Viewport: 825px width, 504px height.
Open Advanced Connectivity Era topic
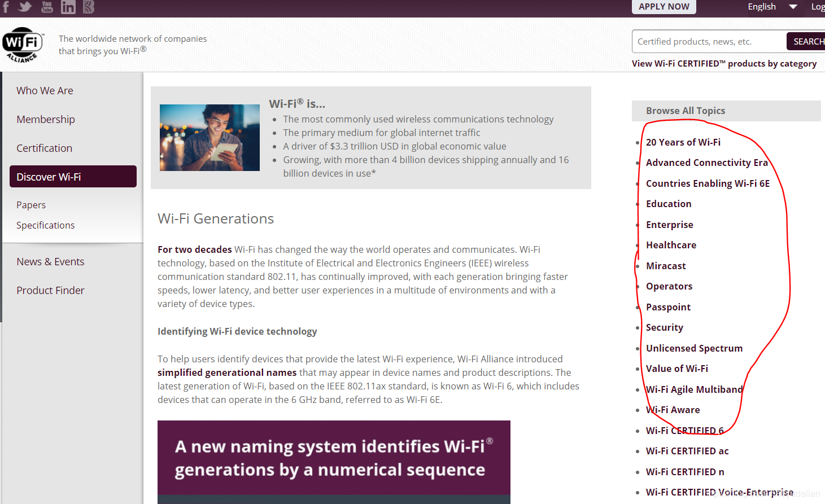707,163
